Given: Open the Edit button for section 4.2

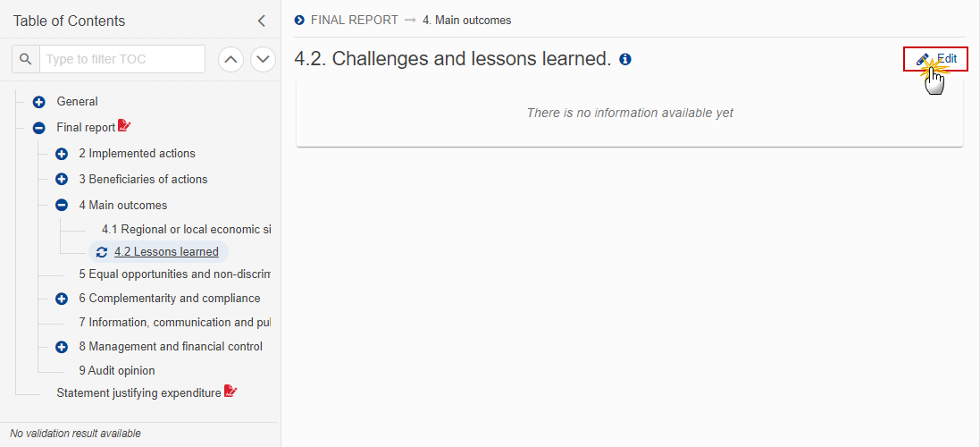Looking at the screenshot, I should (935, 59).
